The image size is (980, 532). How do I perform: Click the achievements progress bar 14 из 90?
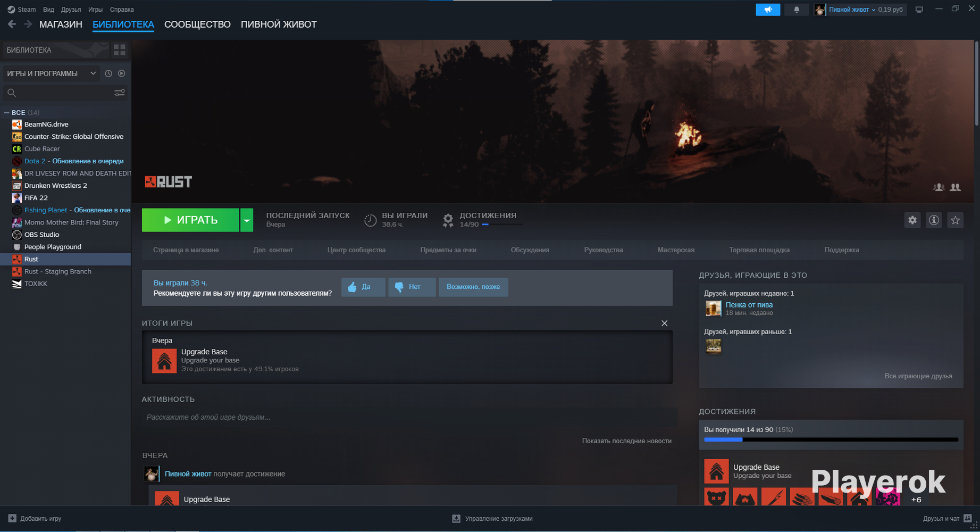[x=831, y=439]
